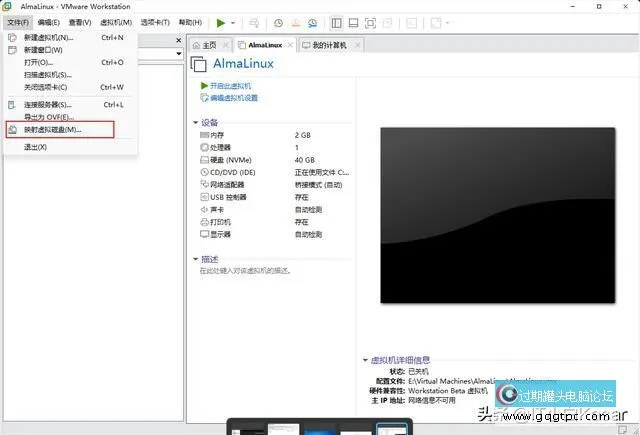Image resolution: width=640 pixels, height=435 pixels.
Task: Close the AlmaLinux tab with its X
Action: pos(290,45)
